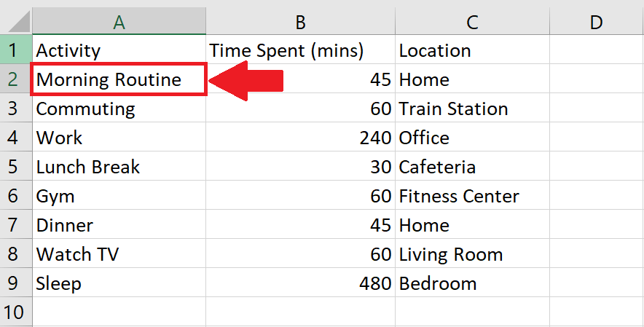Select row 1 header

click(x=15, y=50)
